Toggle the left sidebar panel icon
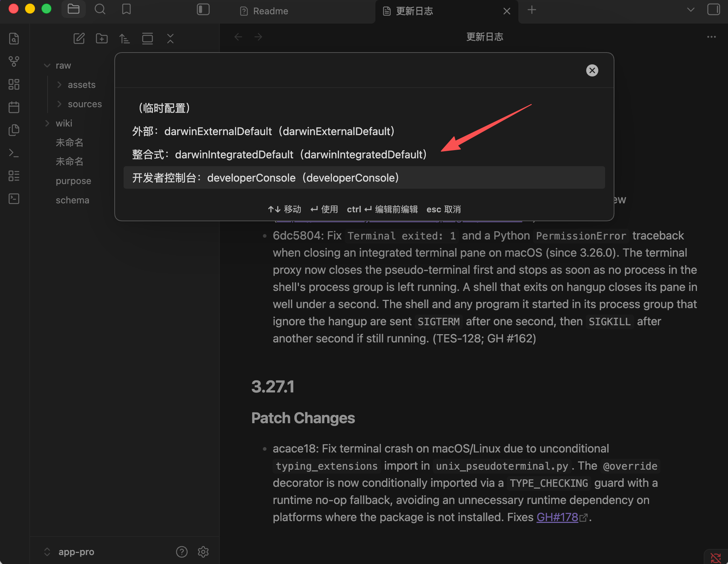728x564 pixels. point(203,9)
